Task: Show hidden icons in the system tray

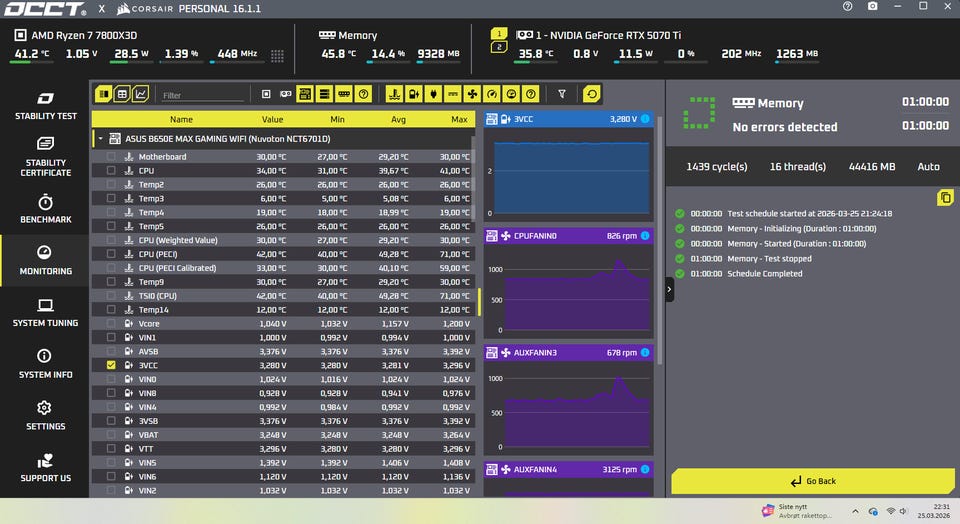Action: pos(855,511)
